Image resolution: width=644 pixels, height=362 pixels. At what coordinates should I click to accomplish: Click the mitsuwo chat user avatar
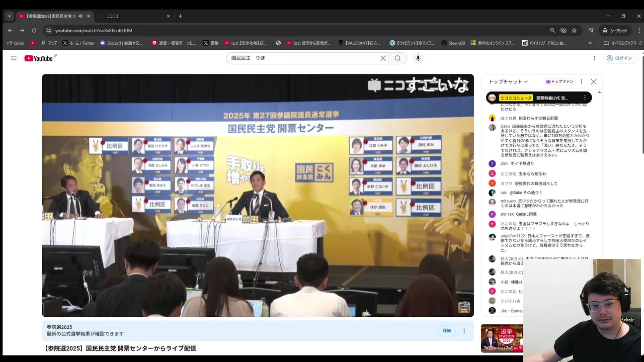pyautogui.click(x=492, y=202)
